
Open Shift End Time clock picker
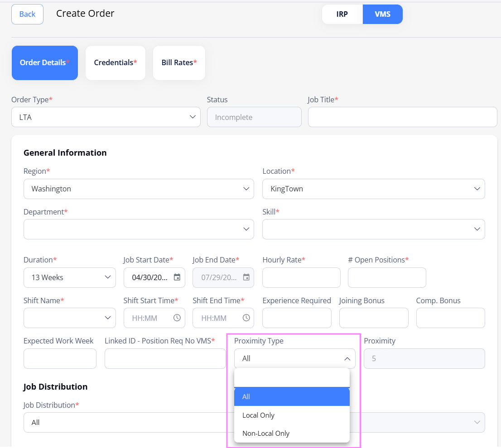tap(246, 318)
